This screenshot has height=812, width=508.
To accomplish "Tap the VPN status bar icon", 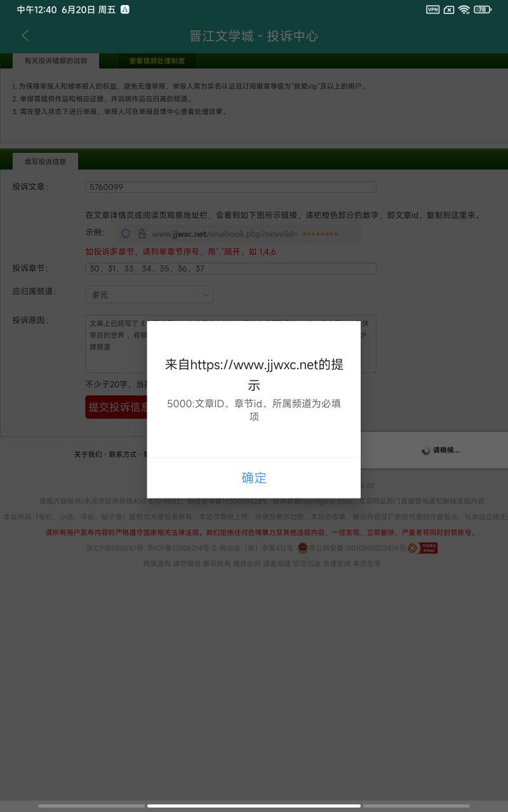I will point(432,10).
